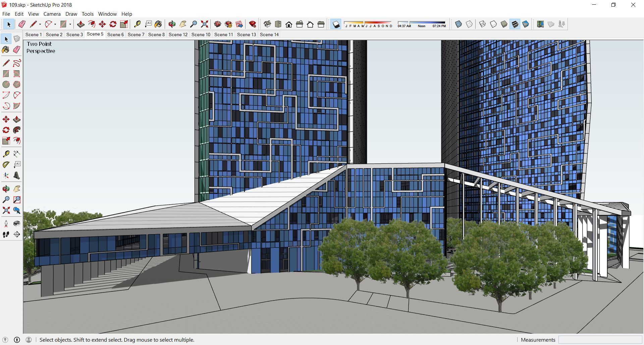This screenshot has width=644, height=345.
Task: Select the Paint Bucket tool in top toolbar
Action: [158, 24]
